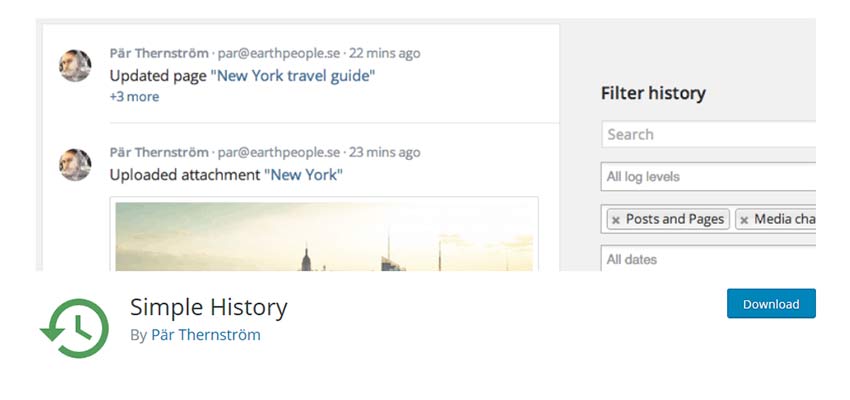Open the Pär Thernström author link

(206, 335)
